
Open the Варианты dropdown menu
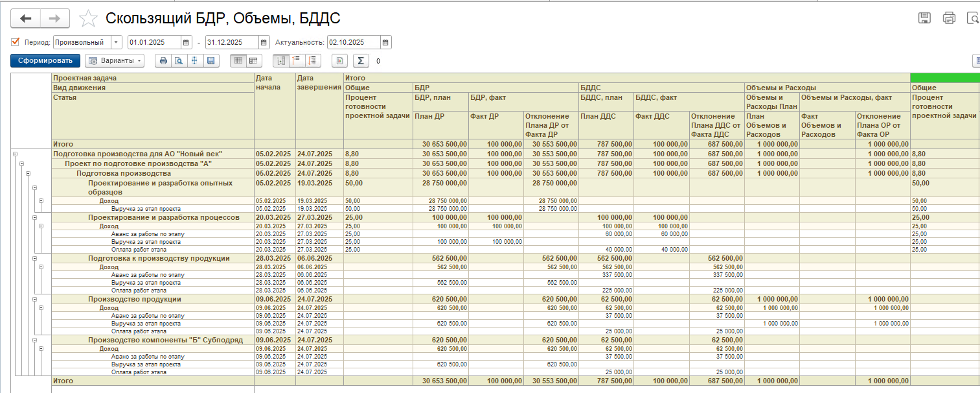[x=115, y=61]
